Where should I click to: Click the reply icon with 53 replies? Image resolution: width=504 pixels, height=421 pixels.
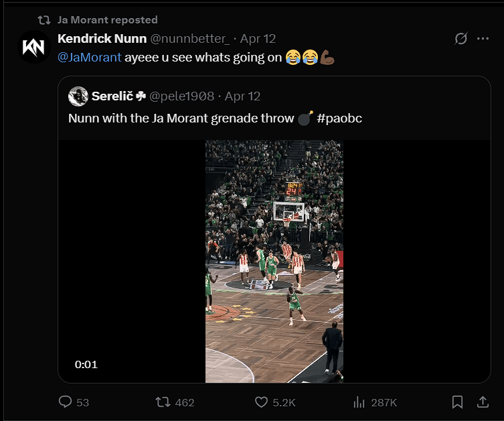[66, 402]
